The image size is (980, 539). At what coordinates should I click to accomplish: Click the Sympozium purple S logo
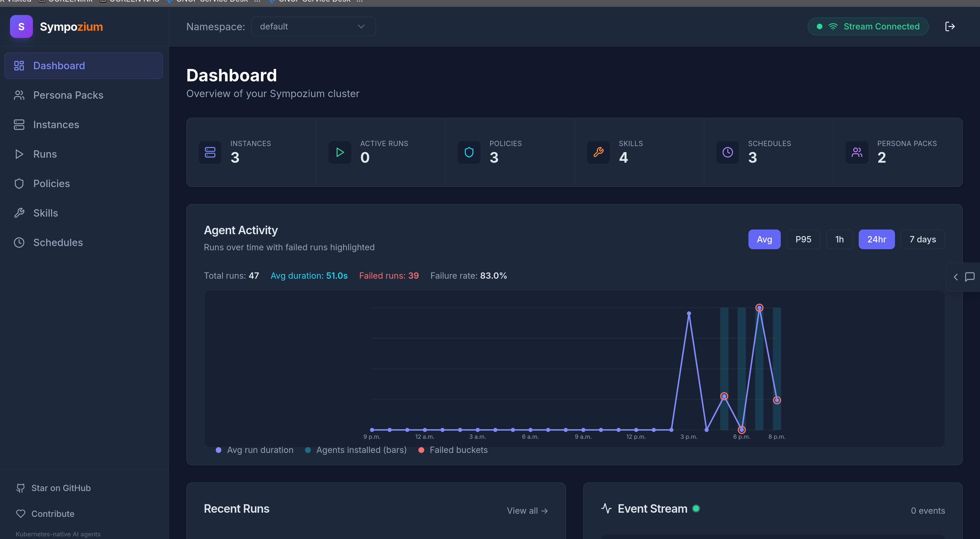point(21,26)
